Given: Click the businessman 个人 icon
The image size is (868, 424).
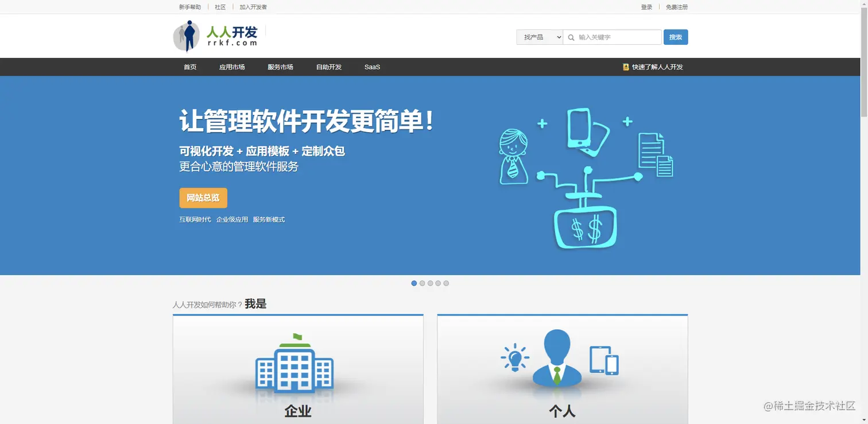Looking at the screenshot, I should [557, 357].
